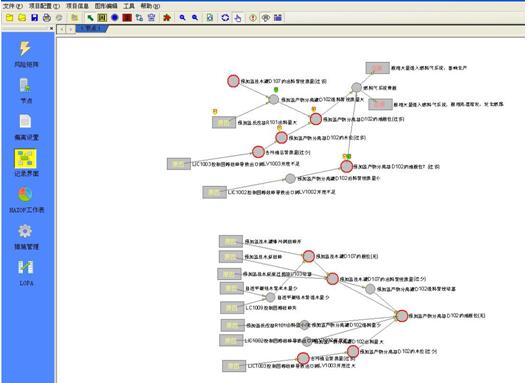Click the red star icon in toolbar
The image size is (527, 383).
[167, 17]
